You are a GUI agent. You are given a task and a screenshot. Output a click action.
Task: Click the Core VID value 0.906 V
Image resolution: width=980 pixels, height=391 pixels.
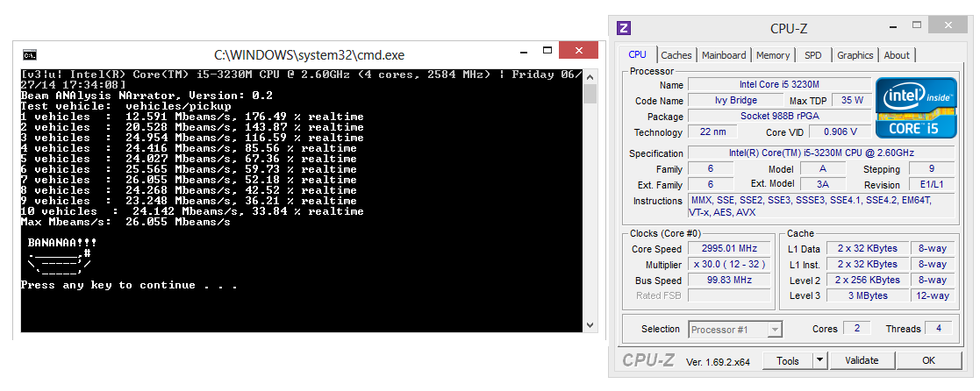(x=840, y=132)
